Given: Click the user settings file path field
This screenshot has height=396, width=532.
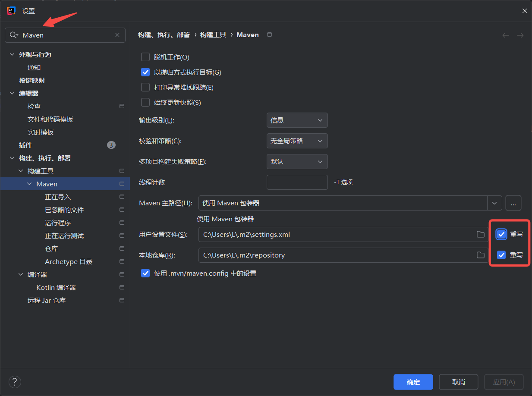Looking at the screenshot, I should pyautogui.click(x=343, y=234).
